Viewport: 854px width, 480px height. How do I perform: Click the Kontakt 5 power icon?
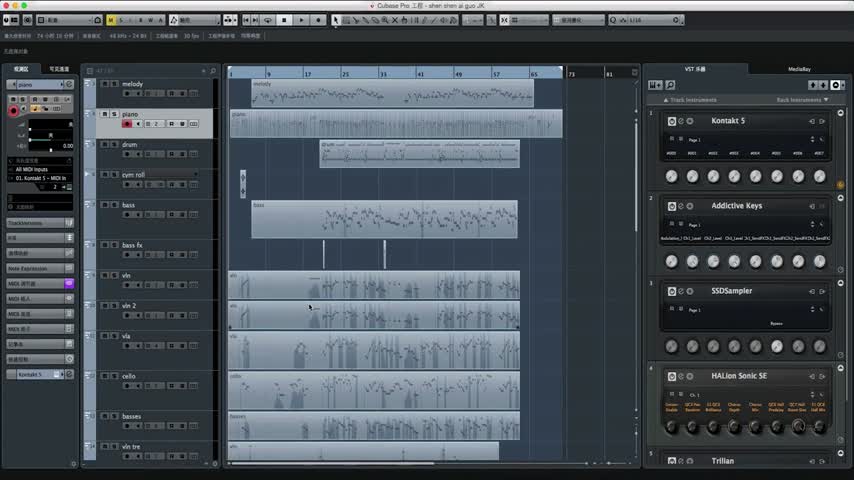click(671, 121)
